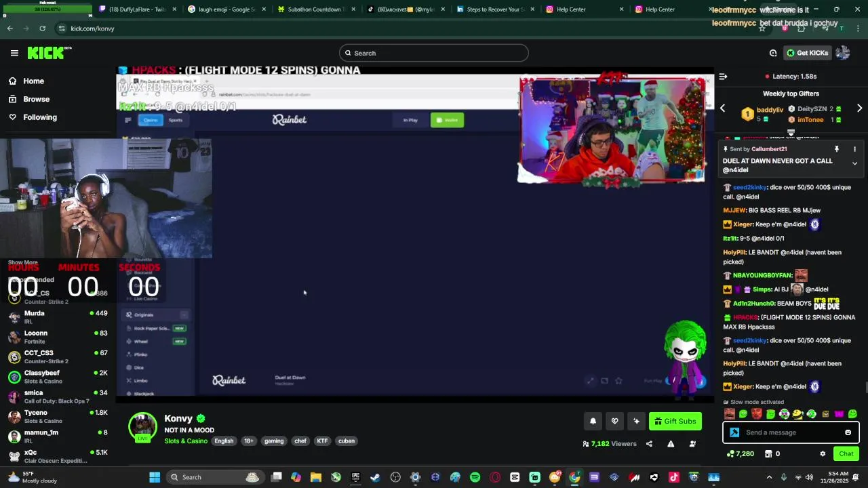Click the Get KICKs button
The width and height of the screenshot is (868, 488).
click(x=808, y=53)
